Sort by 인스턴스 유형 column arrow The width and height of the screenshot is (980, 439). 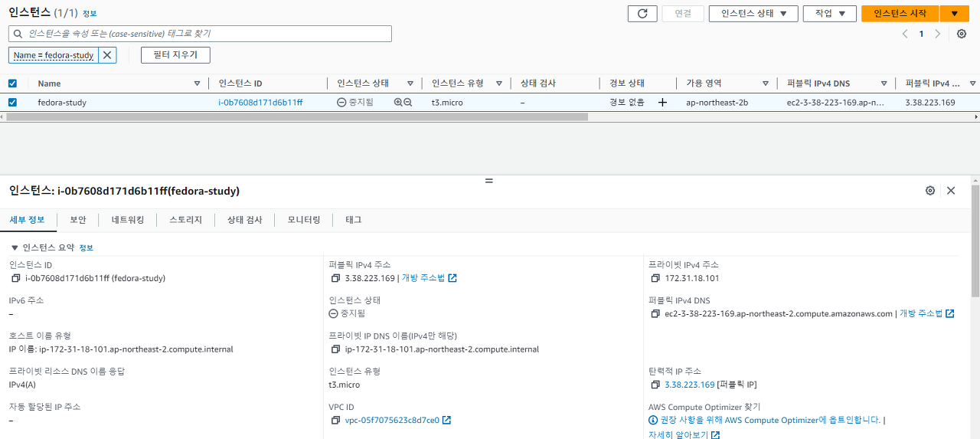(x=499, y=84)
